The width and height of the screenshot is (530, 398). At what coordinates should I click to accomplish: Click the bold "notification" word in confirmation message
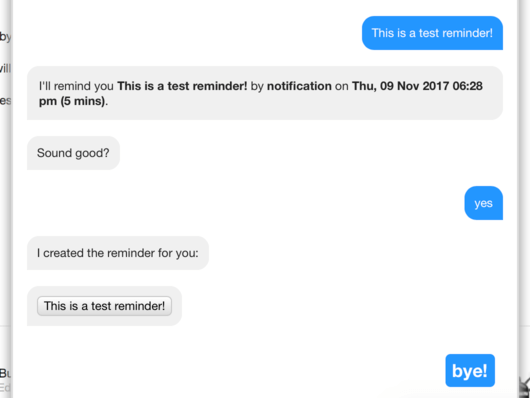(299, 86)
